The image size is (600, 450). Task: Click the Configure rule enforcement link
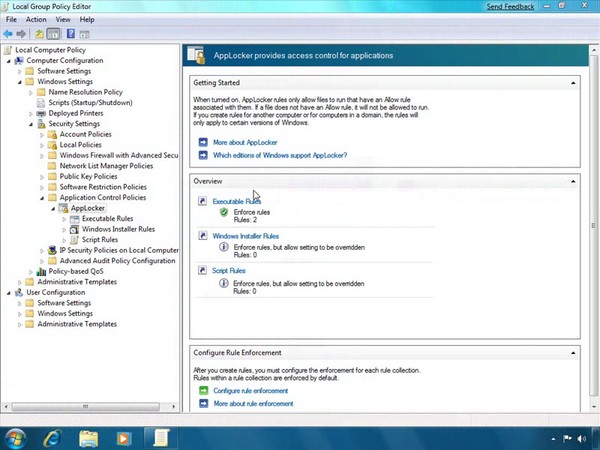pyautogui.click(x=250, y=391)
